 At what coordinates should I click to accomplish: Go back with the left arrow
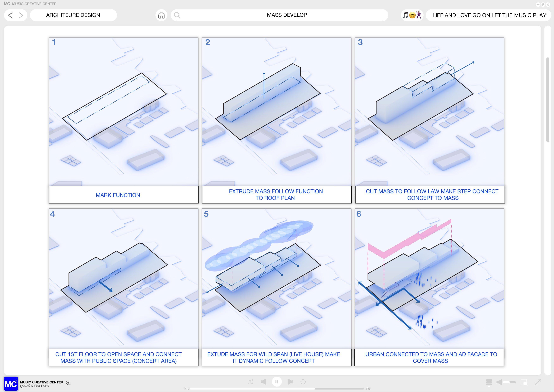tap(10, 15)
